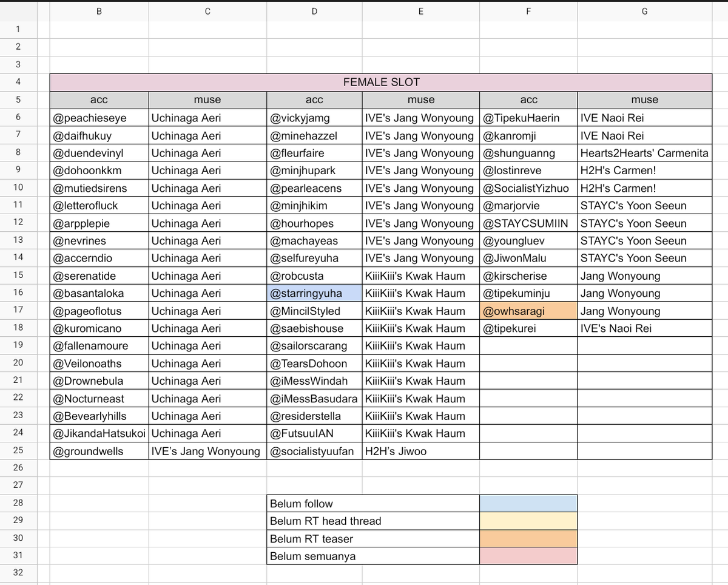The image size is (728, 585).
Task: Click cell @duendevinyl
Action: [99, 153]
